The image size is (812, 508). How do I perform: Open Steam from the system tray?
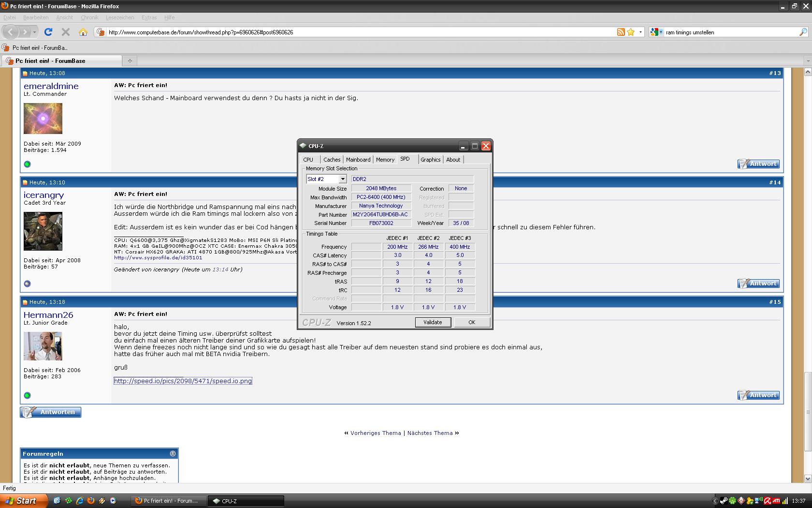click(724, 501)
